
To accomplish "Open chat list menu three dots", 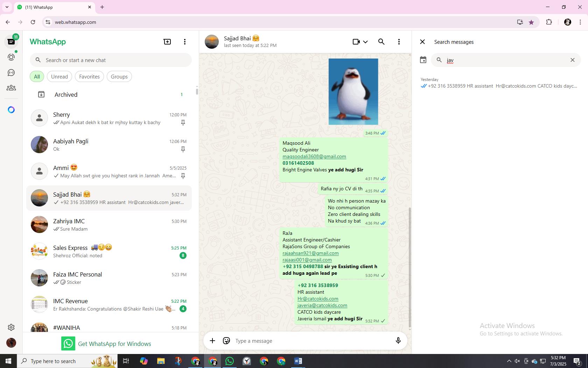I will tap(185, 42).
